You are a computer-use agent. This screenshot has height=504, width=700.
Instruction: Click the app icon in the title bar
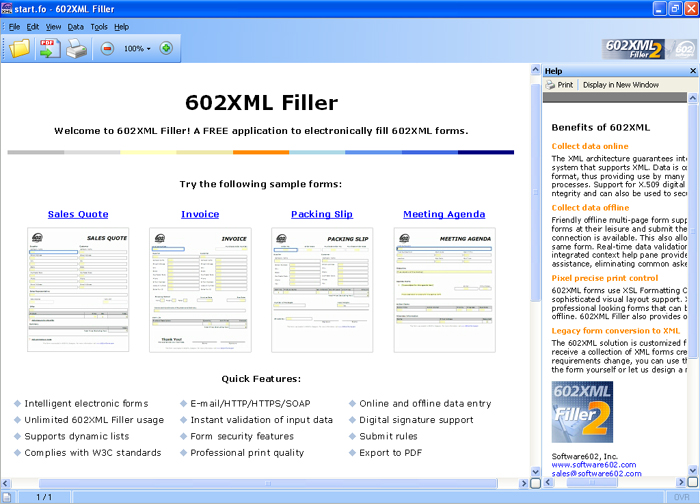[x=7, y=8]
